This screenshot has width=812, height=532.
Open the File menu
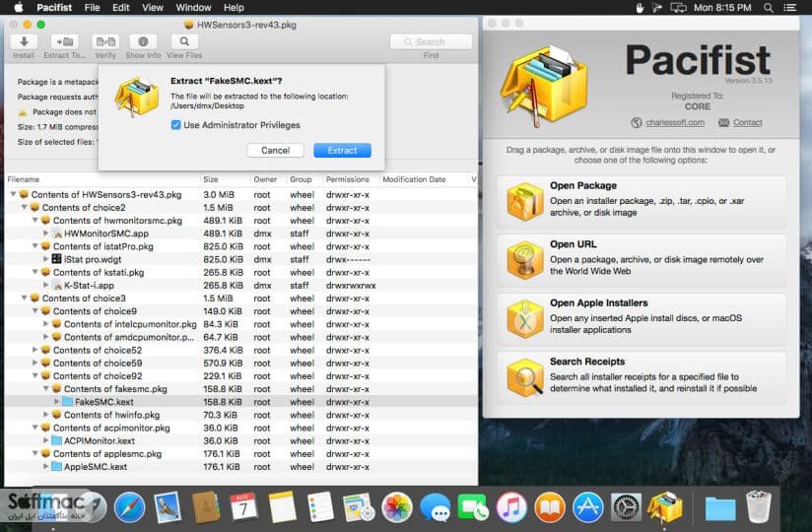coord(93,8)
